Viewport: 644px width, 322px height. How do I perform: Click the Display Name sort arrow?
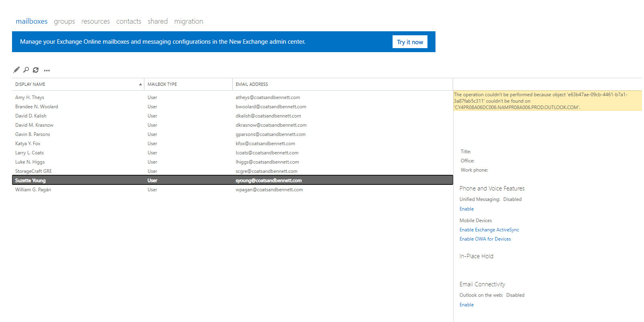click(x=140, y=84)
